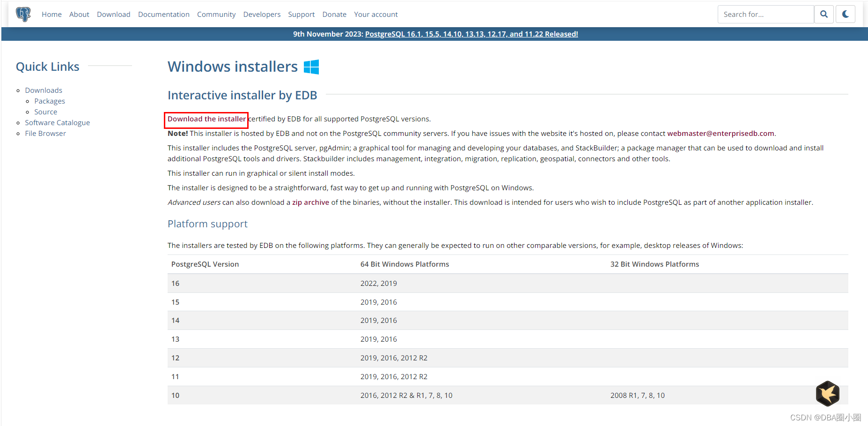868x426 pixels.
Task: Click the 64 Bit Windows Platforms header
Action: coord(405,264)
